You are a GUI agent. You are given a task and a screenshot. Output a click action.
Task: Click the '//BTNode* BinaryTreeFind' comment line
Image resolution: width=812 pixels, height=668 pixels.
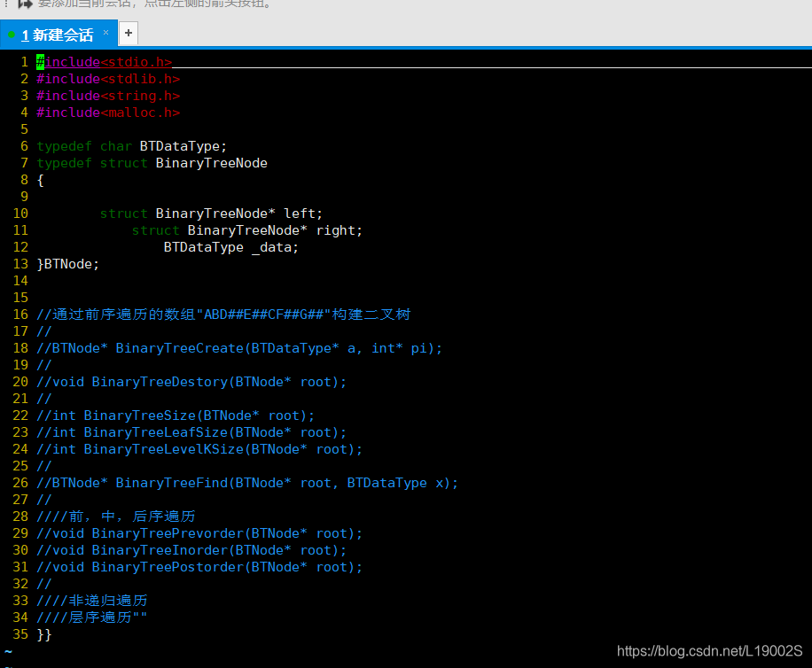[x=247, y=483]
